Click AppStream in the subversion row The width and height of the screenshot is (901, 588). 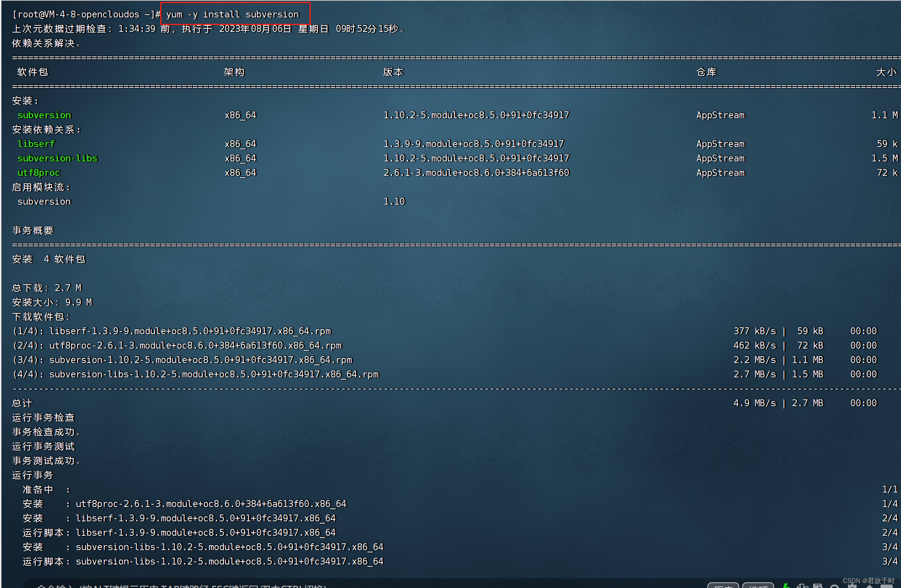(x=721, y=115)
